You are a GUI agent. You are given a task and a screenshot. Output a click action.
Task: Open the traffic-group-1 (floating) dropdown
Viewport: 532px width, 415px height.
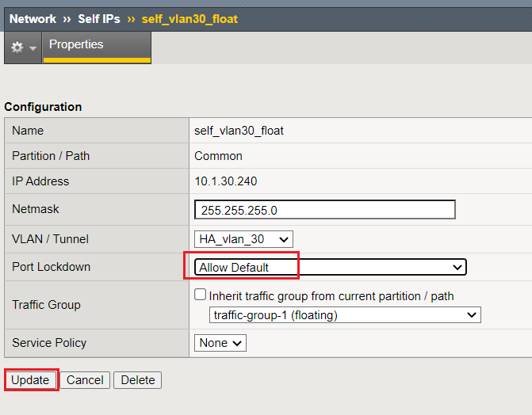345,315
